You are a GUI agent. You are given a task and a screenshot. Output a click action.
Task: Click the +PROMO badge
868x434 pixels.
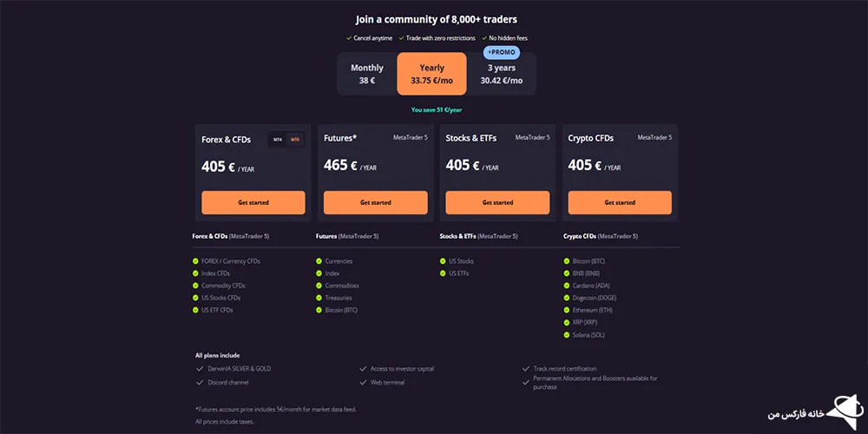pos(502,53)
